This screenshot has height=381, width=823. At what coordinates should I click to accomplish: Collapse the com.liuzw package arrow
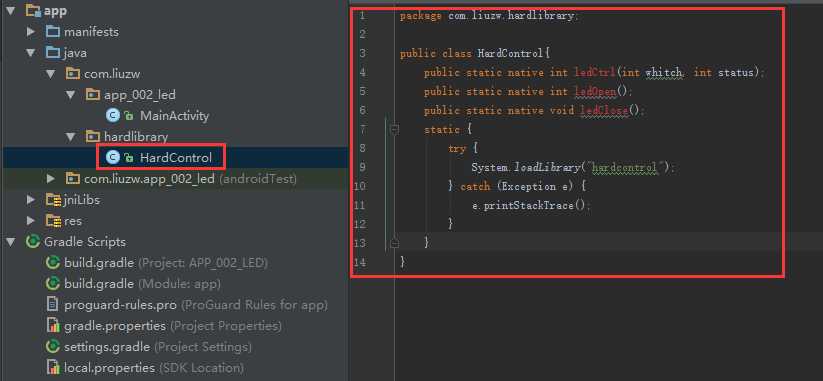coord(51,74)
